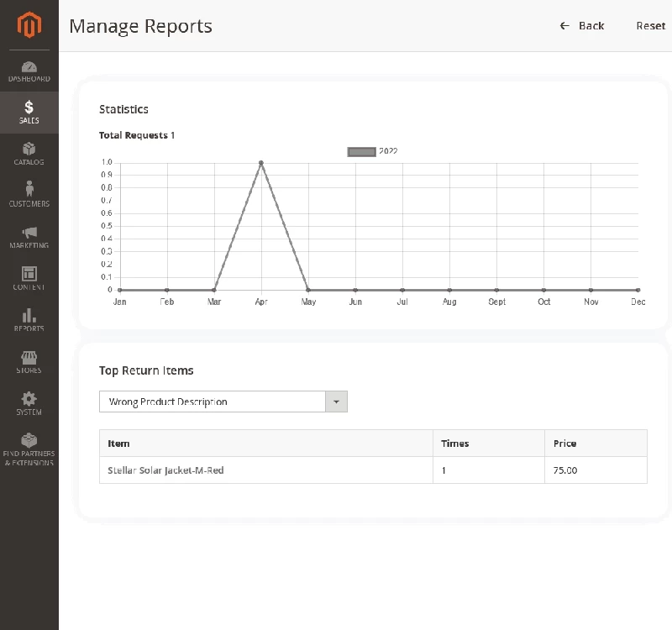Click the Reset button
The height and width of the screenshot is (630, 672).
tap(650, 26)
